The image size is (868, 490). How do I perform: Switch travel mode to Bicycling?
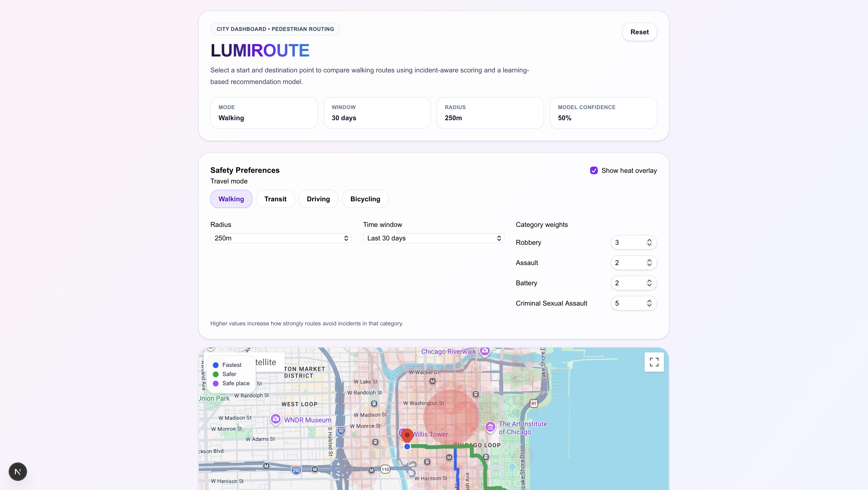[x=365, y=199]
